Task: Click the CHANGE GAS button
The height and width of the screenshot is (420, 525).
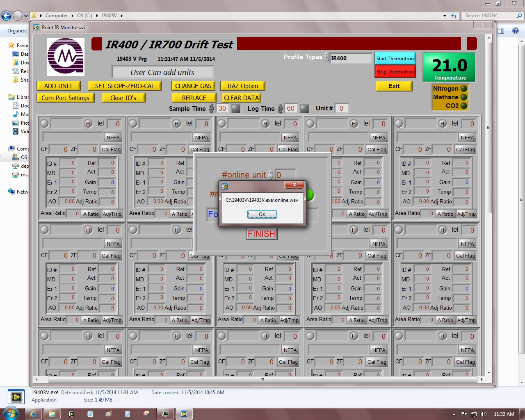Action: [x=193, y=86]
